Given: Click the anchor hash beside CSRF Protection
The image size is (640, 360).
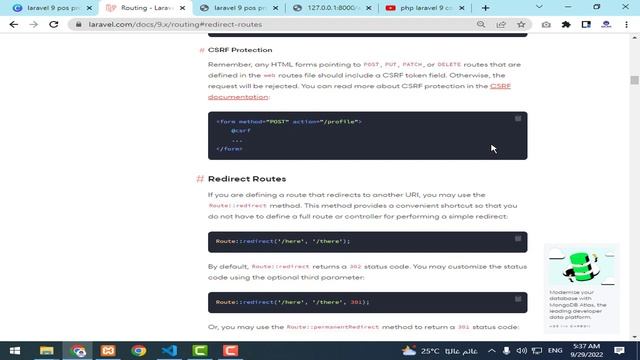Looking at the screenshot, I should [202, 50].
